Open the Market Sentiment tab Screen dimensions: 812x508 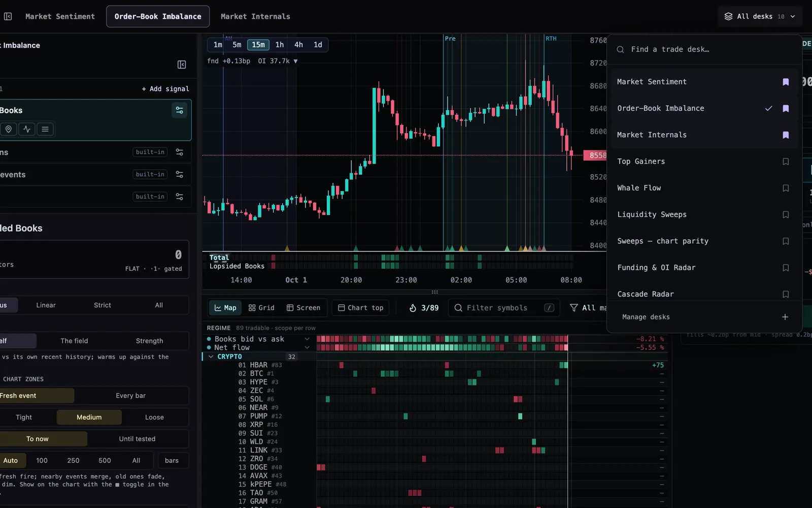pos(60,16)
